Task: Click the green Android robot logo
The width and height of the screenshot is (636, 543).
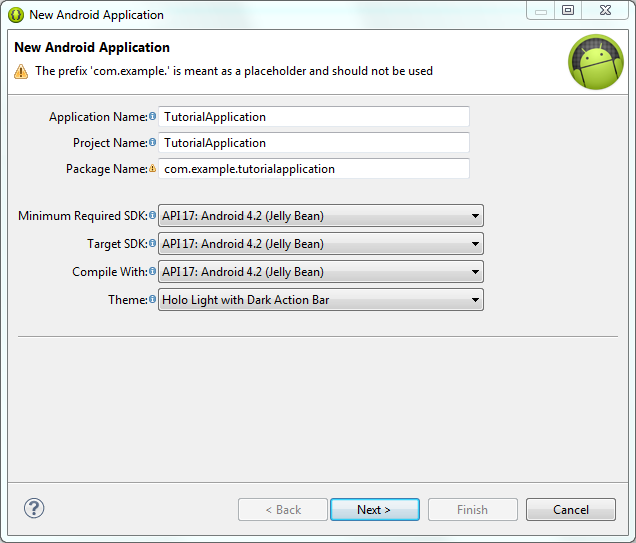Action: 596,62
